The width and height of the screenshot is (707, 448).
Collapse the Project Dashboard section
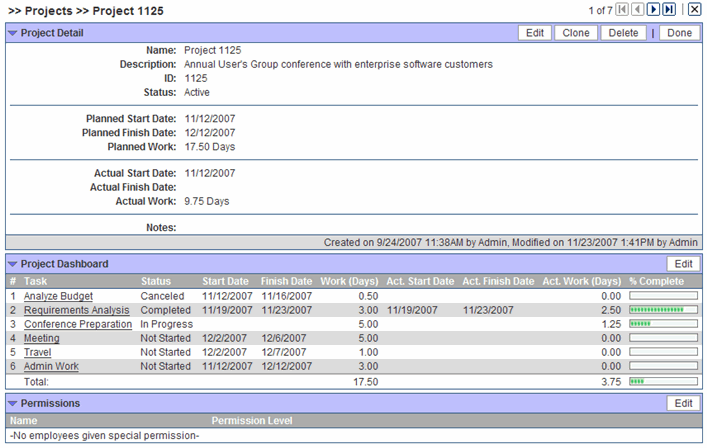coord(12,264)
